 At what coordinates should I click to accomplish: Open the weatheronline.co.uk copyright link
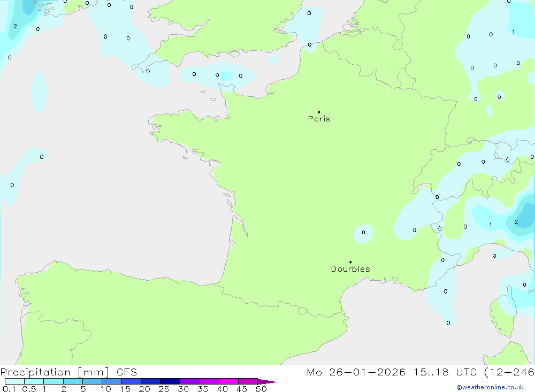(x=490, y=387)
